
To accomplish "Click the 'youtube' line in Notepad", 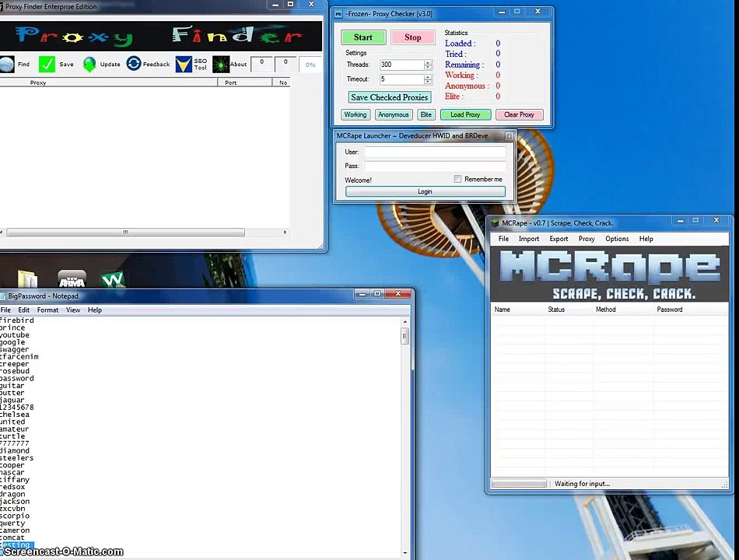I will click(x=15, y=335).
